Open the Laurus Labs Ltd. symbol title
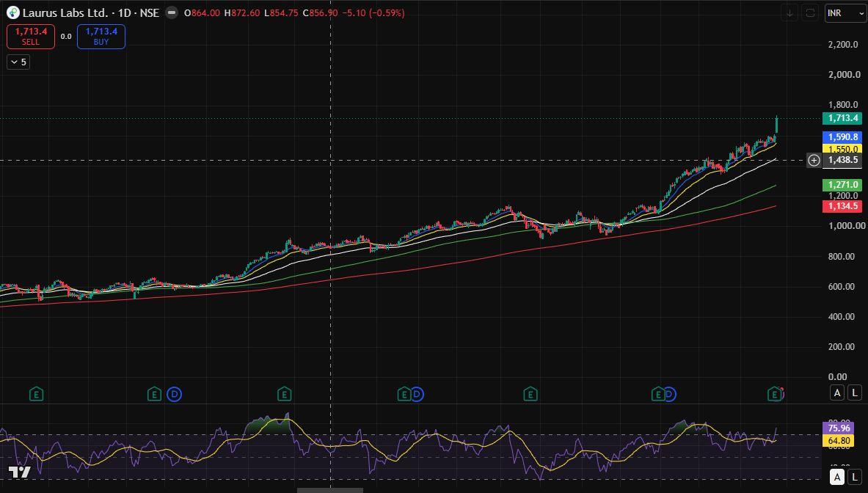 click(x=65, y=12)
